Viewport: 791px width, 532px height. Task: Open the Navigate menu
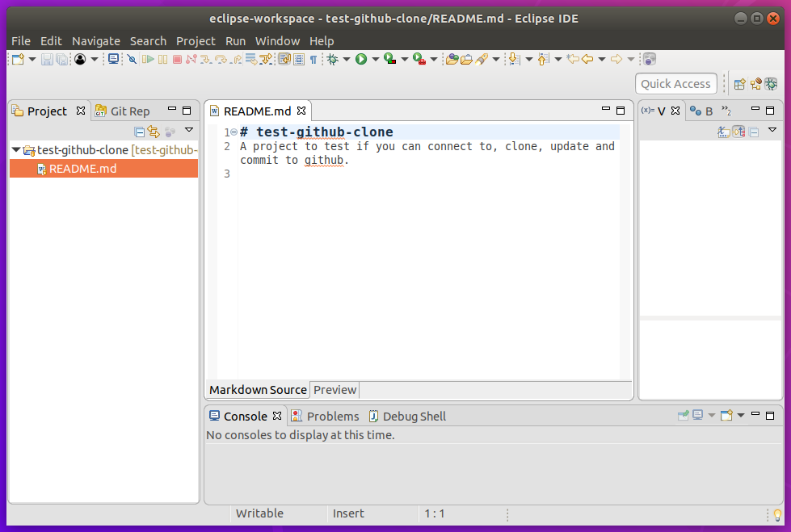pos(96,41)
